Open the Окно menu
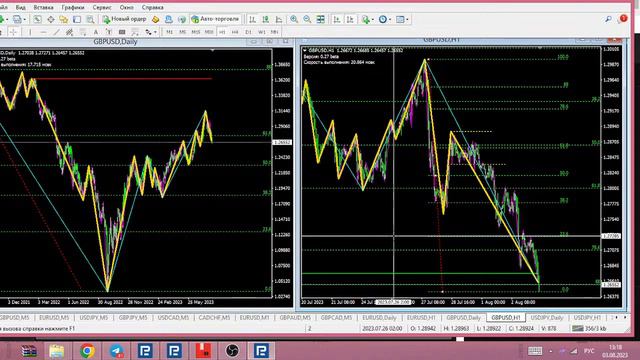 click(x=127, y=7)
